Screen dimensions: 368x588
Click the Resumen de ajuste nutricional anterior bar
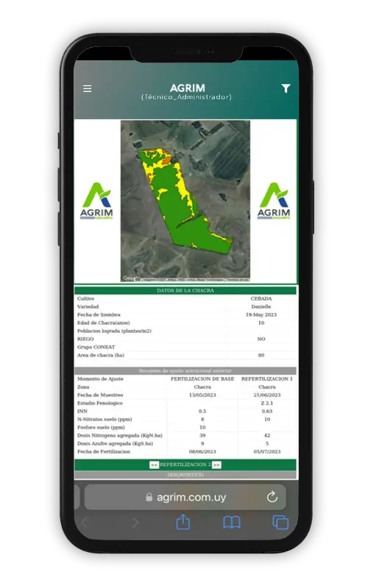185,371
